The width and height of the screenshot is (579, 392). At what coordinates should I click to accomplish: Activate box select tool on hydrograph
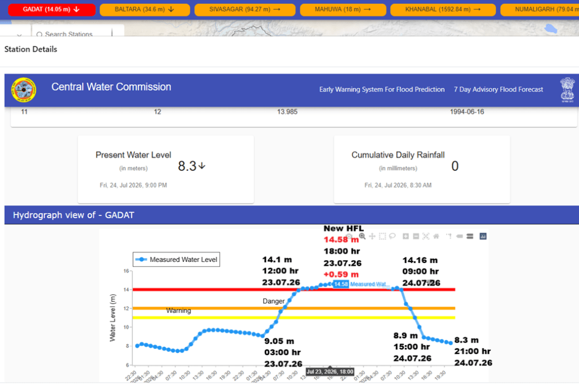coord(382,236)
